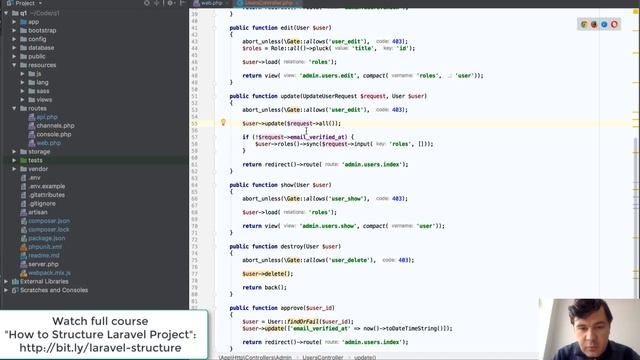Click UsersController breadcrumb in status bar
The image size is (640, 360).
[322, 357]
